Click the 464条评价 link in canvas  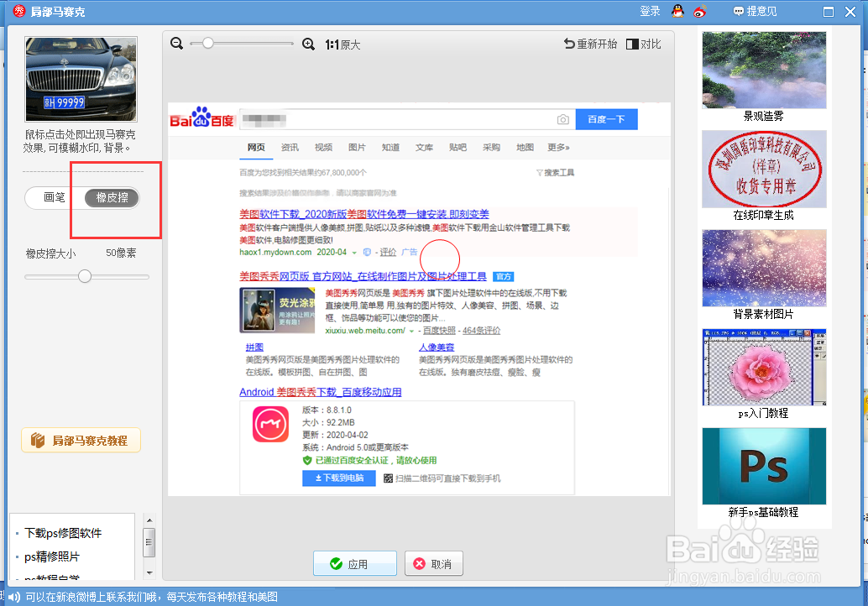[x=482, y=331]
